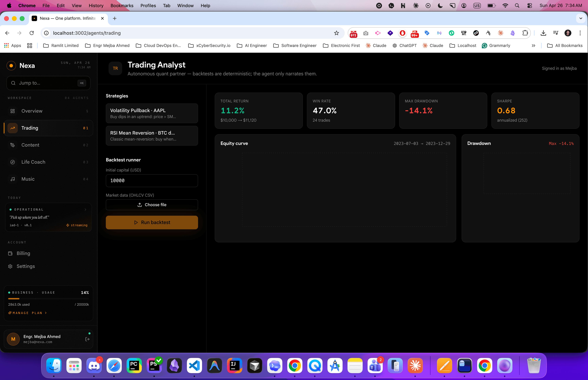Screen dimensions: 588x380
Task: Open the Trash in the Dock
Action: pos(534,366)
